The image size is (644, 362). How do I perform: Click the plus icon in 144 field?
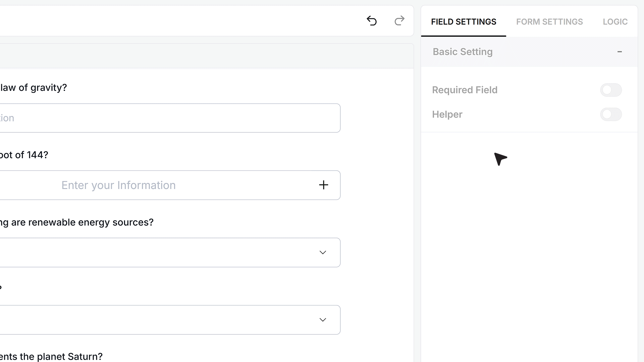tap(323, 185)
